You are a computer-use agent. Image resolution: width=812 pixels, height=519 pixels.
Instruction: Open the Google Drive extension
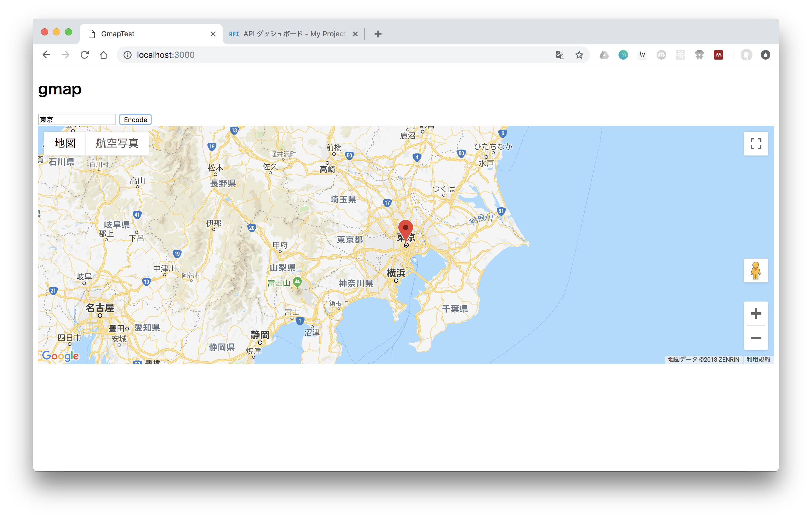point(604,55)
